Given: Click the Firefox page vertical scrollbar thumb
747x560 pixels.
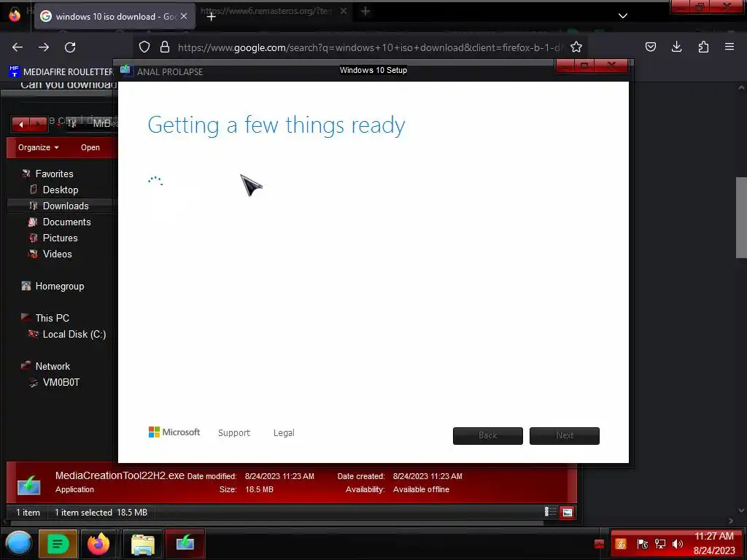Looking at the screenshot, I should (x=741, y=217).
